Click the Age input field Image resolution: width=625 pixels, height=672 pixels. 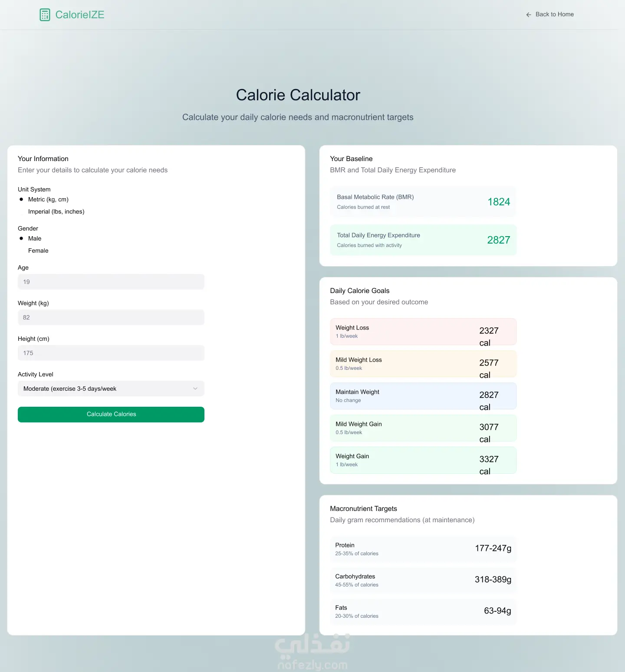tap(111, 282)
